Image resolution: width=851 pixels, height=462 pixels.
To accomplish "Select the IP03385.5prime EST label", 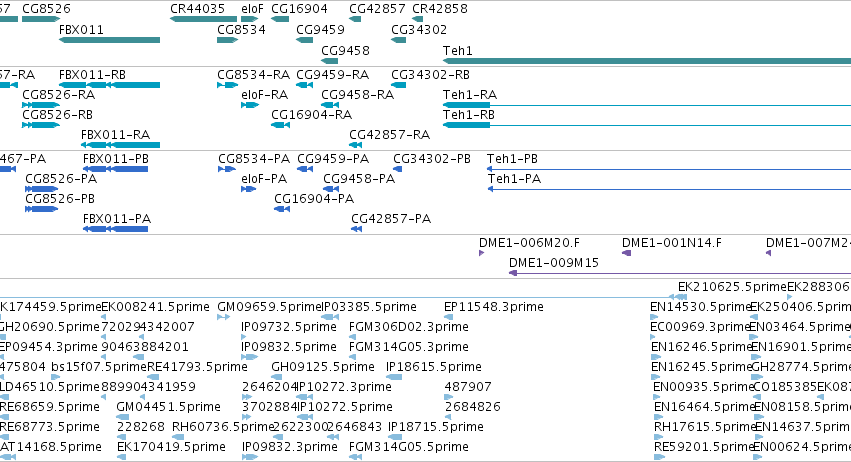I will (370, 307).
